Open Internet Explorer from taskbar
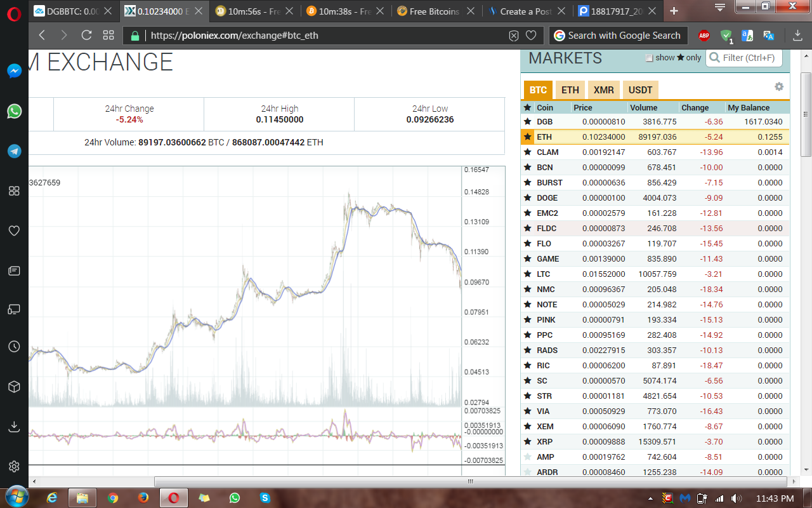The width and height of the screenshot is (812, 508). click(x=52, y=498)
